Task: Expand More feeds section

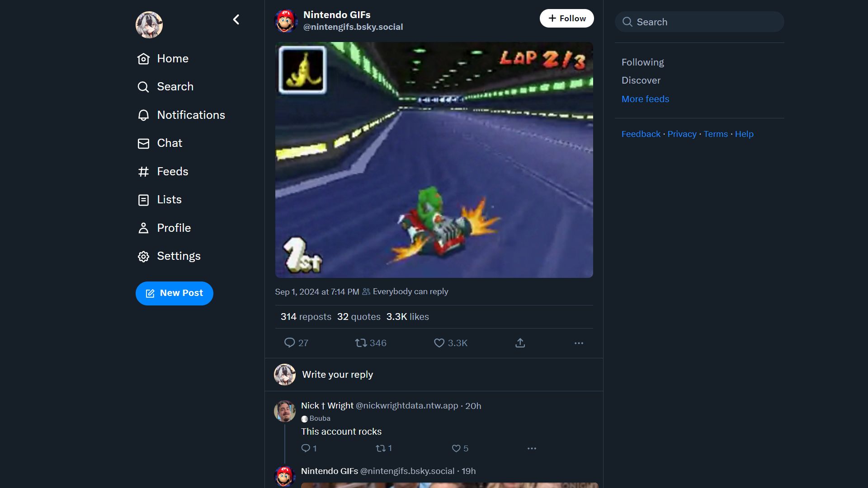Action: pyautogui.click(x=645, y=99)
